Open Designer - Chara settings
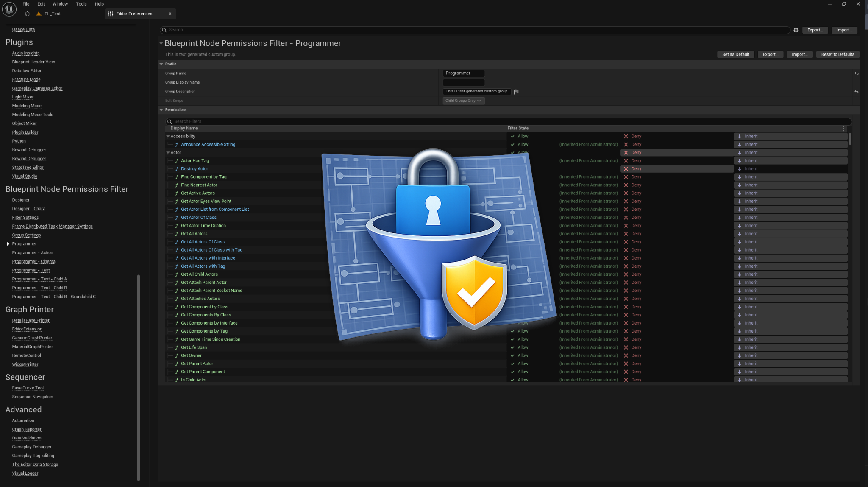868x487 pixels. tap(28, 209)
